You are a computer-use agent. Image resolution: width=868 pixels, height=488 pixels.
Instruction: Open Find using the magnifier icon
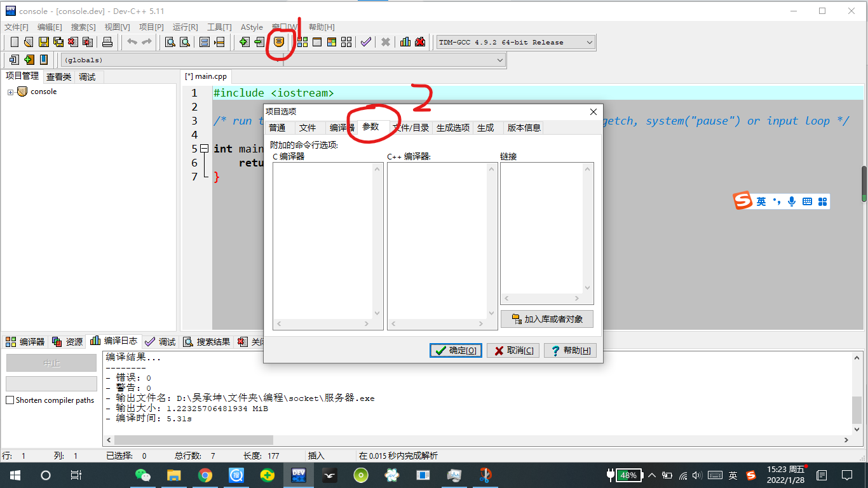coord(169,42)
